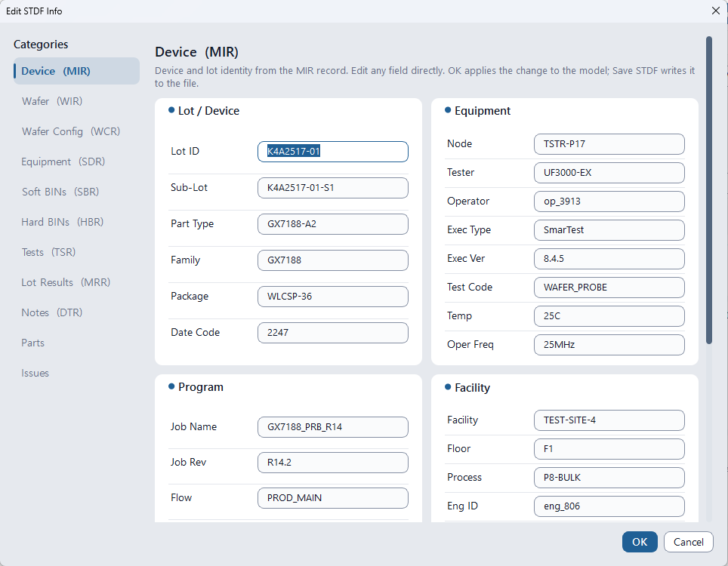Click the Process field P8-BULK
728x566 pixels.
(609, 478)
